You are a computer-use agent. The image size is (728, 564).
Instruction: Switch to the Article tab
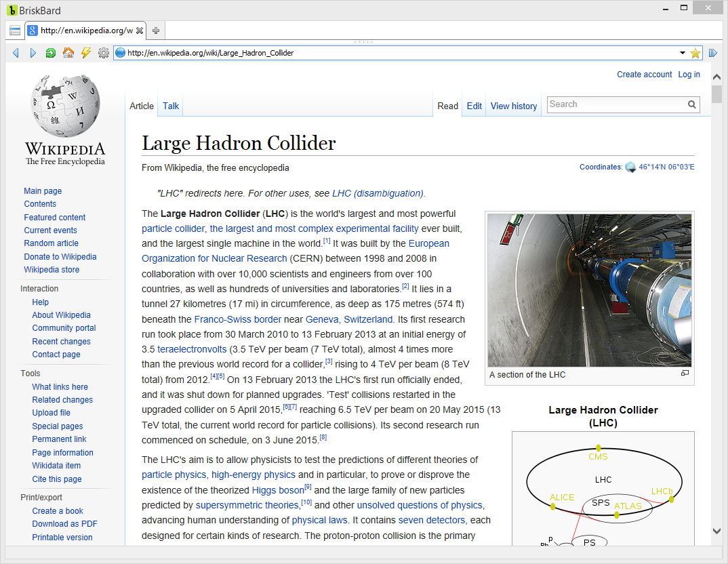[x=142, y=106]
